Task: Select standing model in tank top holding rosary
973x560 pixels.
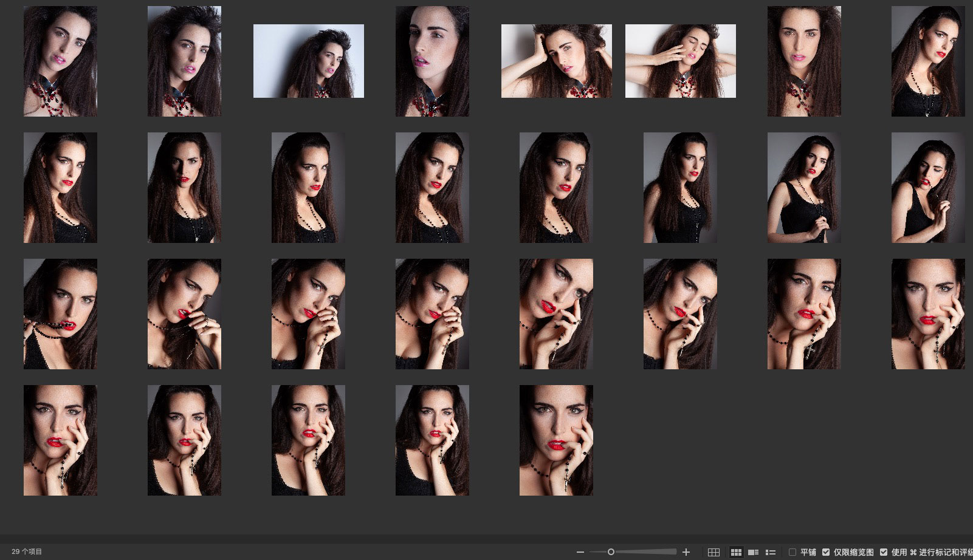Action: [804, 187]
